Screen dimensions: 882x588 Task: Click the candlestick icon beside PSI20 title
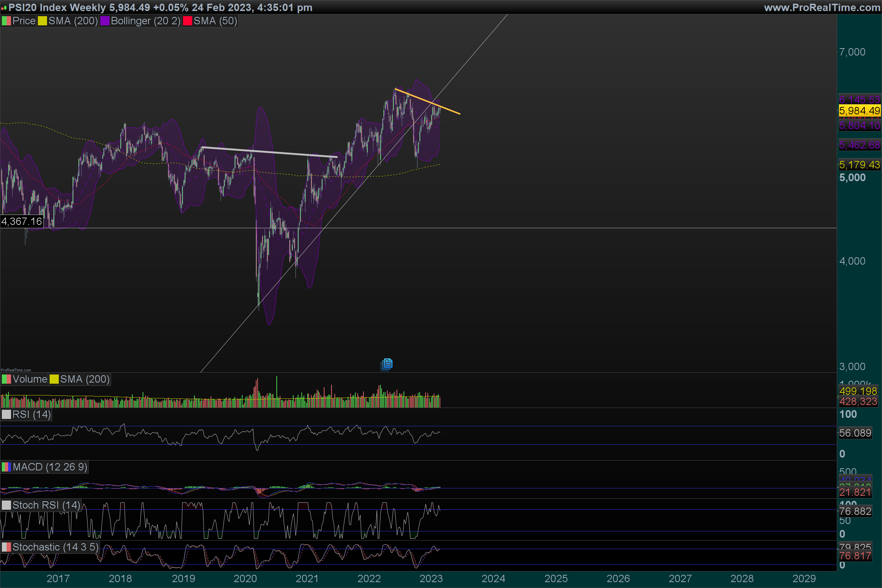[x=4, y=8]
